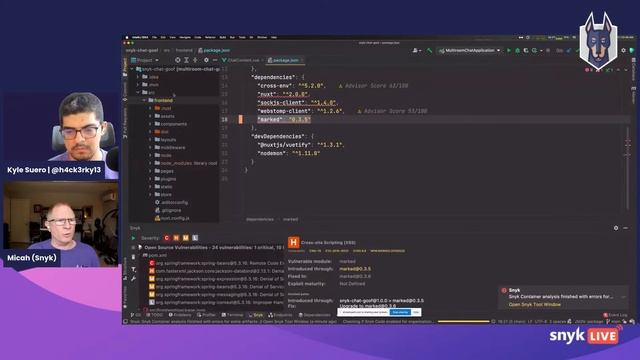Expand the .idea folder in project tree

pyautogui.click(x=138, y=77)
